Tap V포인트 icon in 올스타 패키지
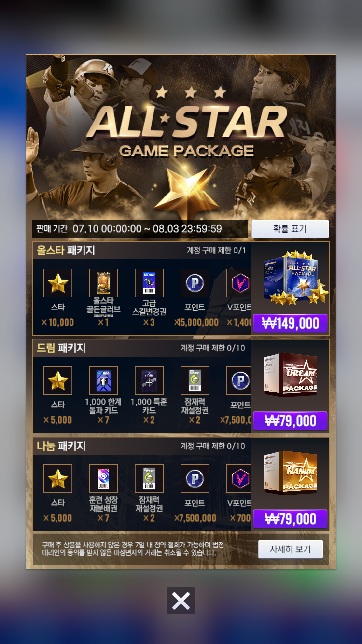Screen dimensions: 362x644 (238, 283)
